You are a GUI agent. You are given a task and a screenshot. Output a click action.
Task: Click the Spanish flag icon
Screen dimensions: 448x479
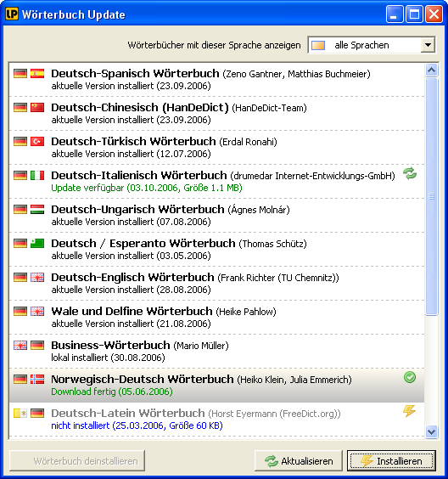37,74
